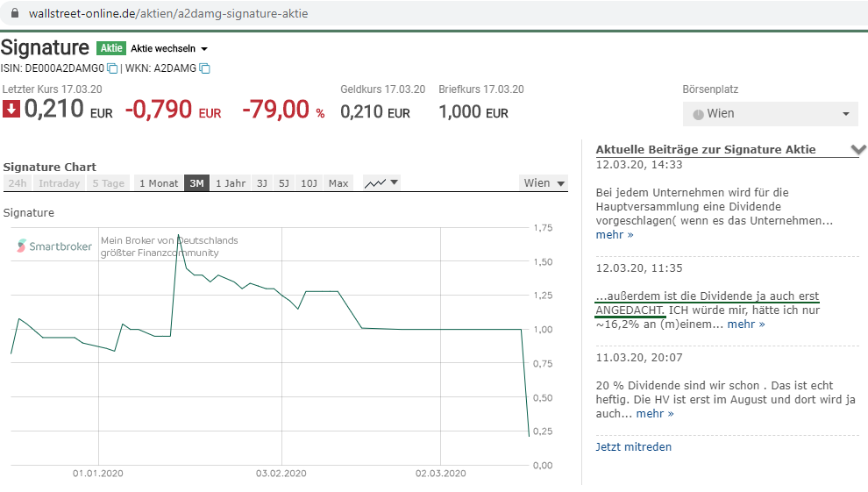Screen dimensions: 868x492
Task: Open mehr link of 14:33 post
Action: pos(614,234)
